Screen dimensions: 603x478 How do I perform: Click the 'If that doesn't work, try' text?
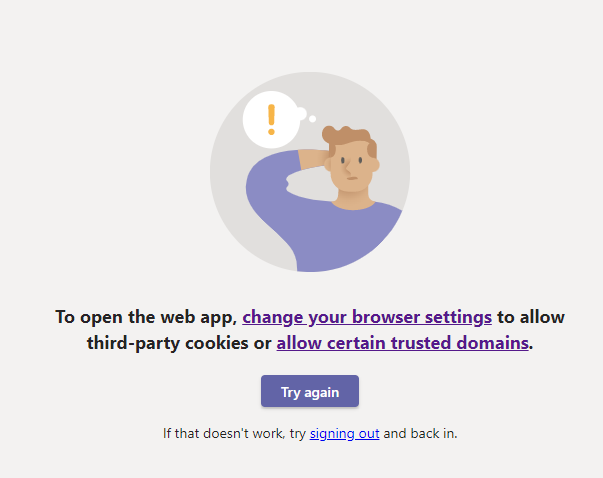click(x=234, y=433)
